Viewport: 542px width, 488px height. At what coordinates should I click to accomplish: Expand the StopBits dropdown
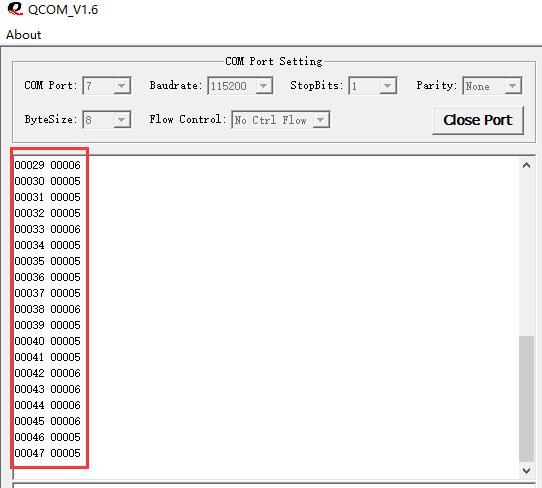pyautogui.click(x=373, y=85)
